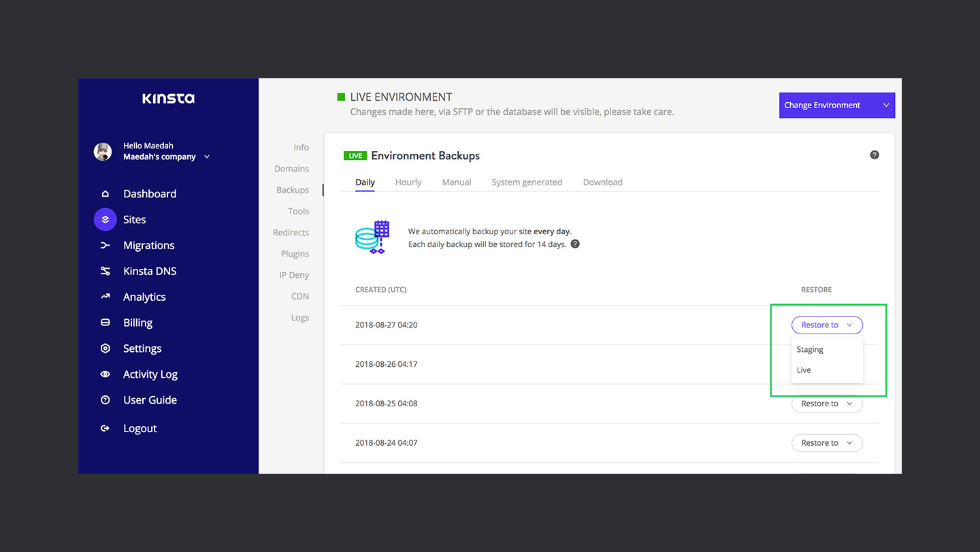Switch to the Download tab
The image size is (980, 552).
click(603, 182)
